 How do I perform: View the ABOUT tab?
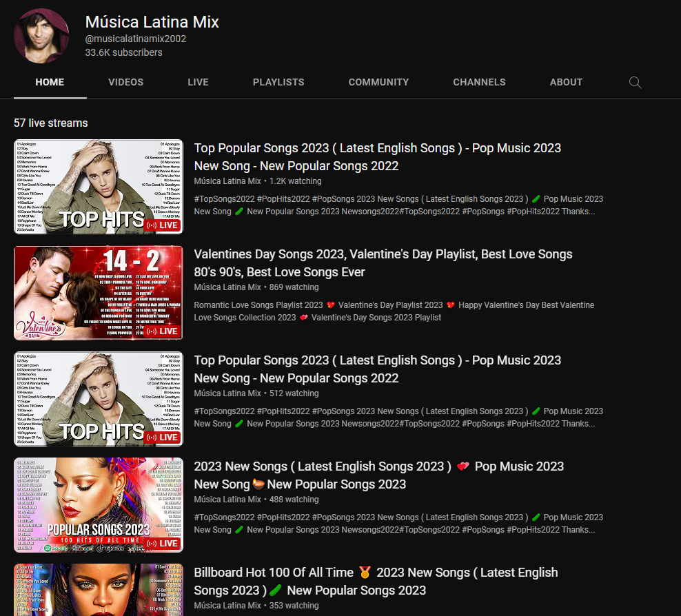tap(566, 82)
